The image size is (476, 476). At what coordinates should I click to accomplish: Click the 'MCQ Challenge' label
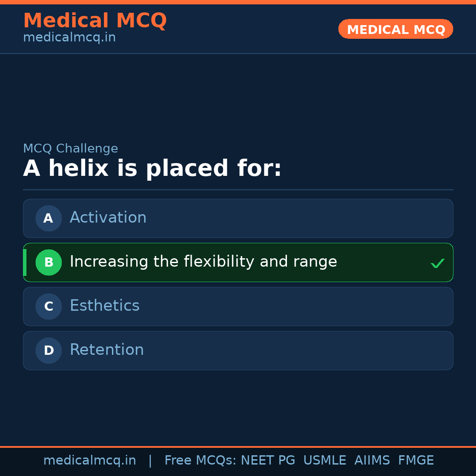click(71, 149)
